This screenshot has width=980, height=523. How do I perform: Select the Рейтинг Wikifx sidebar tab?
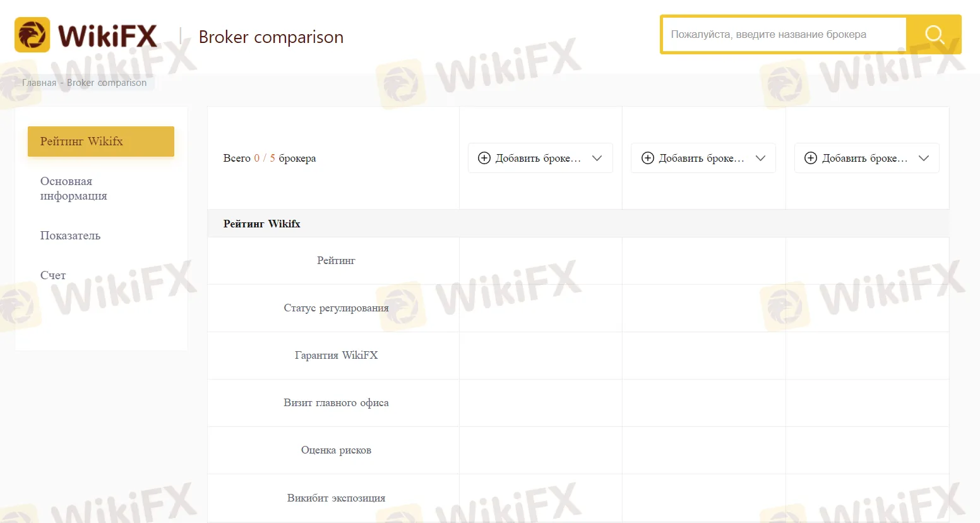101,141
